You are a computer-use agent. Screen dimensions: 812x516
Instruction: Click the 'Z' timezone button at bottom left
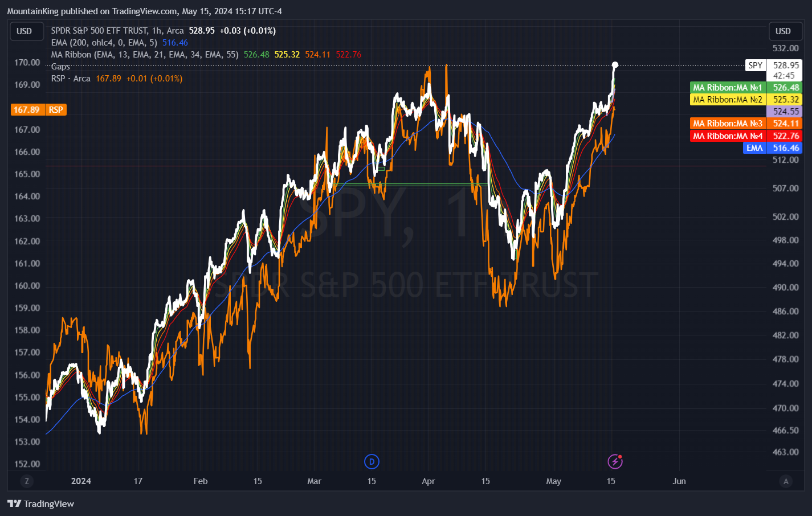(x=26, y=481)
